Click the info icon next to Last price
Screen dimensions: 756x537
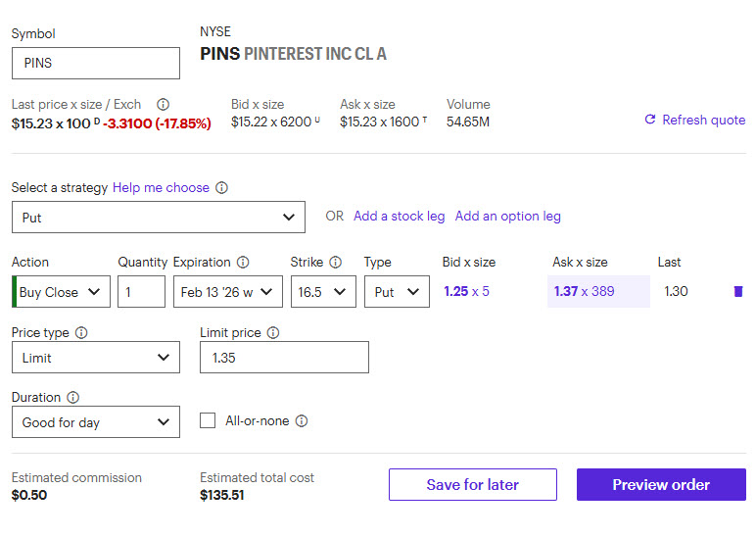(164, 105)
